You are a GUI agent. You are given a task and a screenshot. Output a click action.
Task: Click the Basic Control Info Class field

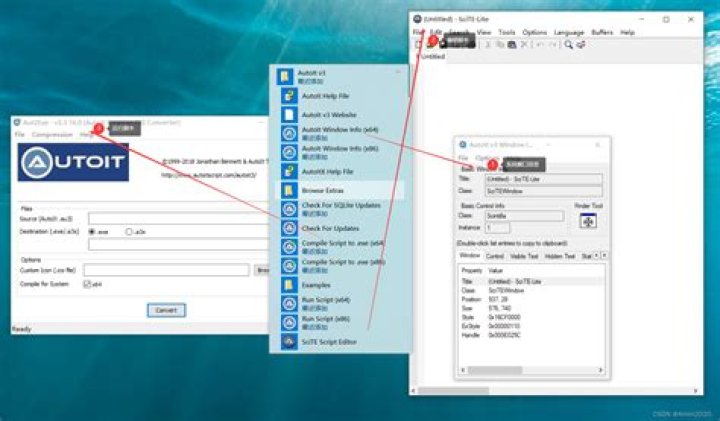pos(524,216)
